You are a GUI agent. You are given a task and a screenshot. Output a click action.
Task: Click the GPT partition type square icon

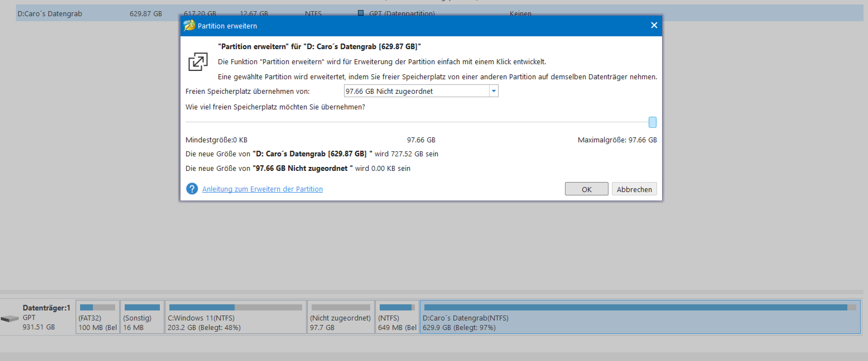pyautogui.click(x=360, y=13)
